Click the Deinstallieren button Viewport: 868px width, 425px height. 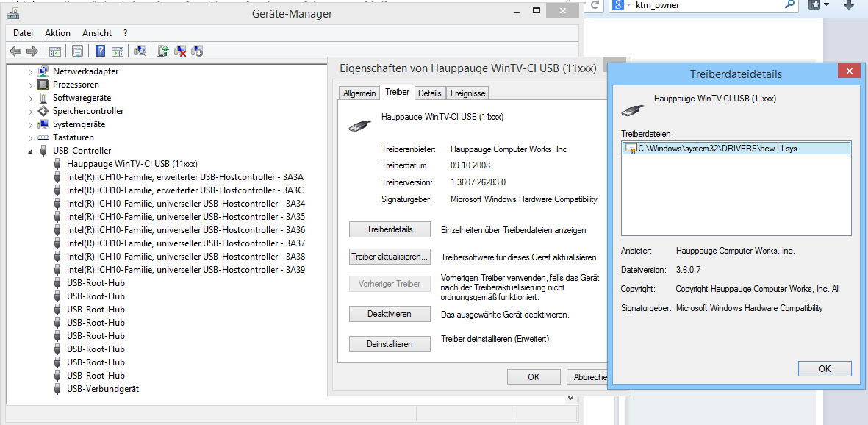click(390, 344)
